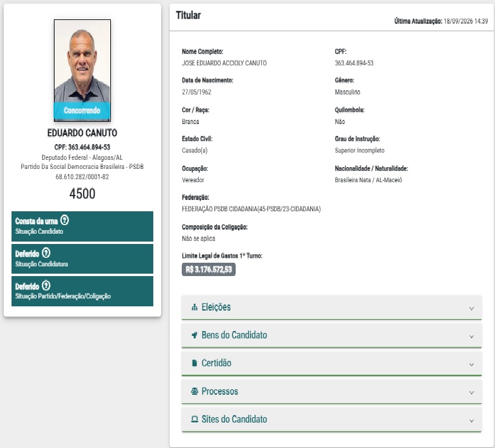495x448 pixels.
Task: Click the scales icon beside Processos
Action: click(194, 391)
